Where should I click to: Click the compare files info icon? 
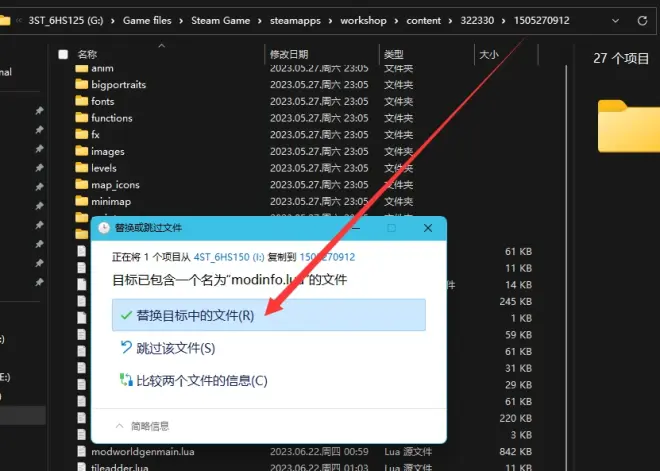(125, 381)
